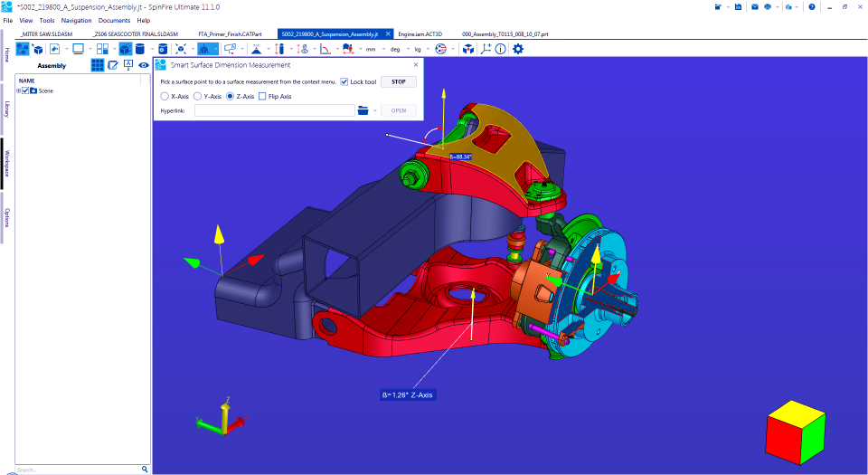The height and width of the screenshot is (475, 868).
Task: Close the Smart Surface Dimension Measurement panel
Action: pos(416,65)
